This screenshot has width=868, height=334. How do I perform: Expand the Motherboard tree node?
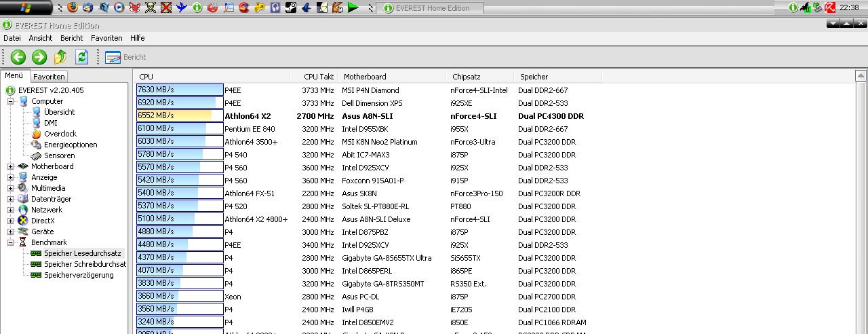[x=11, y=166]
